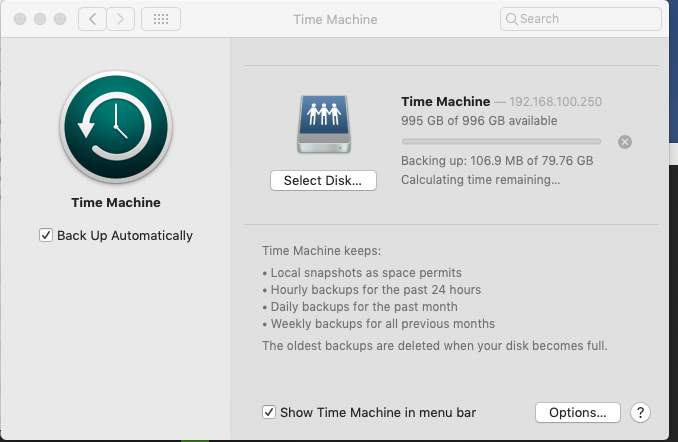
Task: Click the bold Time Machine disk name
Action: point(445,102)
